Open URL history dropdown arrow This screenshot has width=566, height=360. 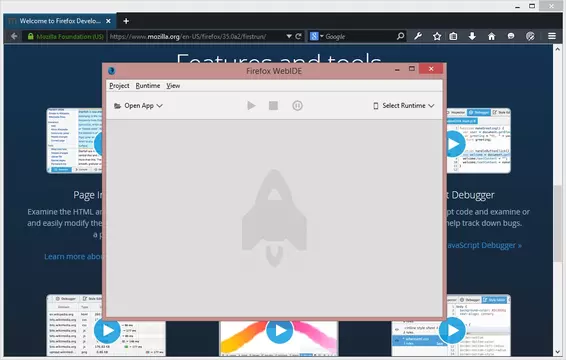tap(289, 36)
